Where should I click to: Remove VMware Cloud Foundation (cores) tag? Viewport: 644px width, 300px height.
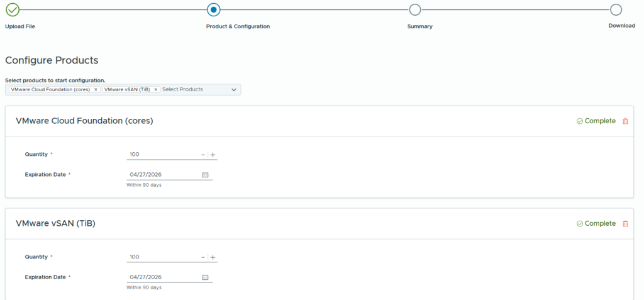[x=96, y=90]
